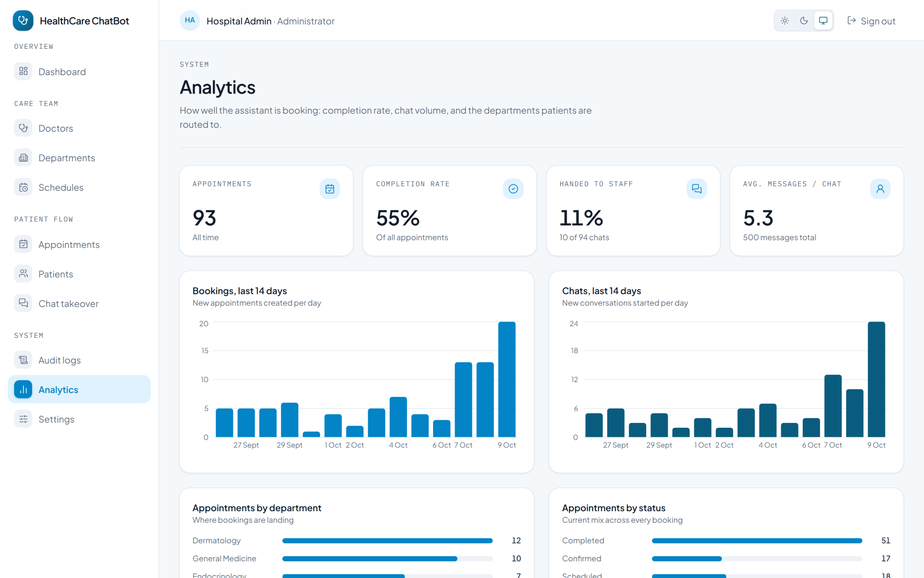The width and height of the screenshot is (924, 578).
Task: Click 'Bookings, last 14 days' heading
Action: coord(239,291)
